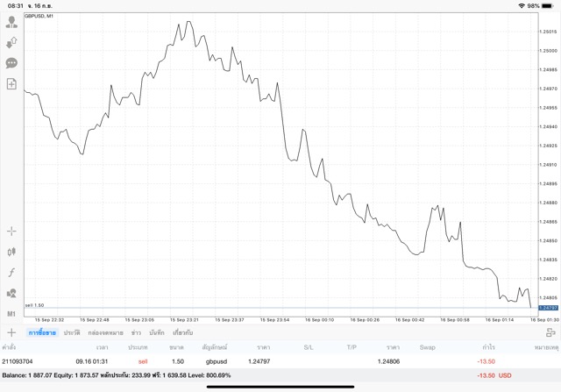561x392 pixels.
Task: Click the -13.50 profit in order row
Action: pyautogui.click(x=486, y=361)
